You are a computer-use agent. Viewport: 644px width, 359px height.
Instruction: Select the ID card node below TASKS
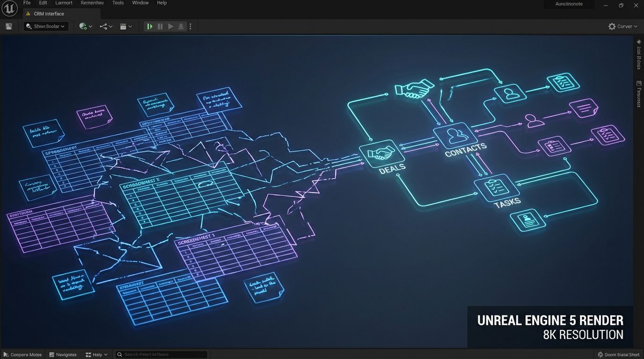coord(528,220)
